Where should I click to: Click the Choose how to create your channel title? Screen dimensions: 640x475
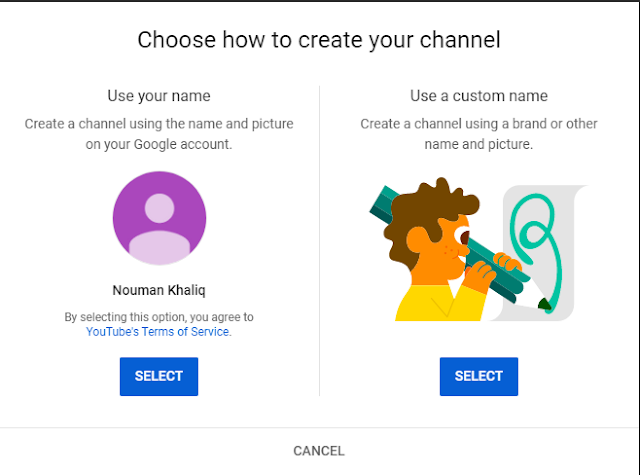(x=319, y=40)
